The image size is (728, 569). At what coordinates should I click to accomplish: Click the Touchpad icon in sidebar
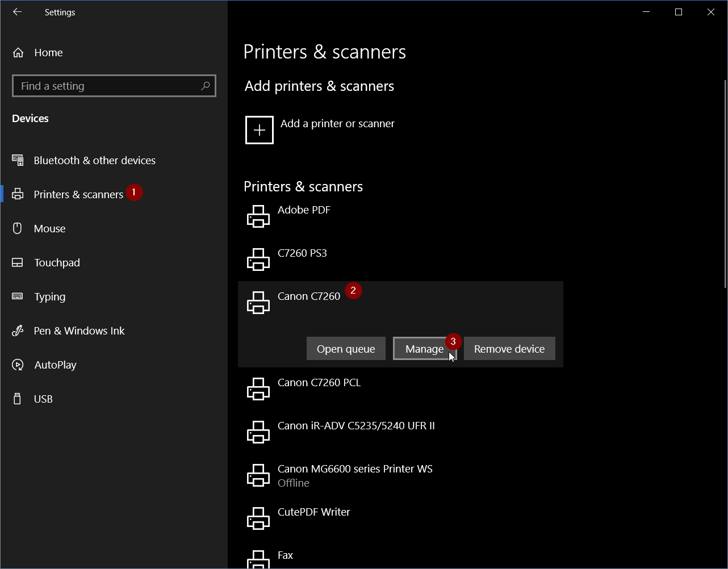pos(18,262)
